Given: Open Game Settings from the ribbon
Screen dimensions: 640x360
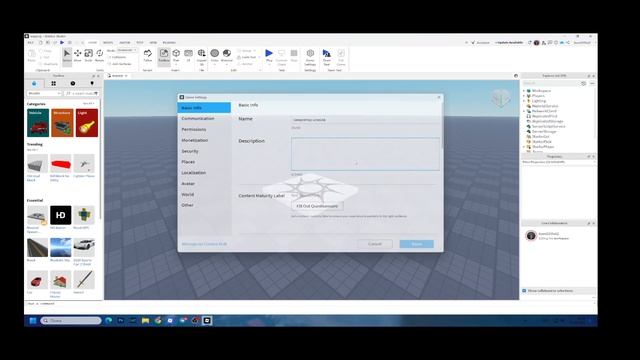Looking at the screenshot, I should click(x=310, y=56).
